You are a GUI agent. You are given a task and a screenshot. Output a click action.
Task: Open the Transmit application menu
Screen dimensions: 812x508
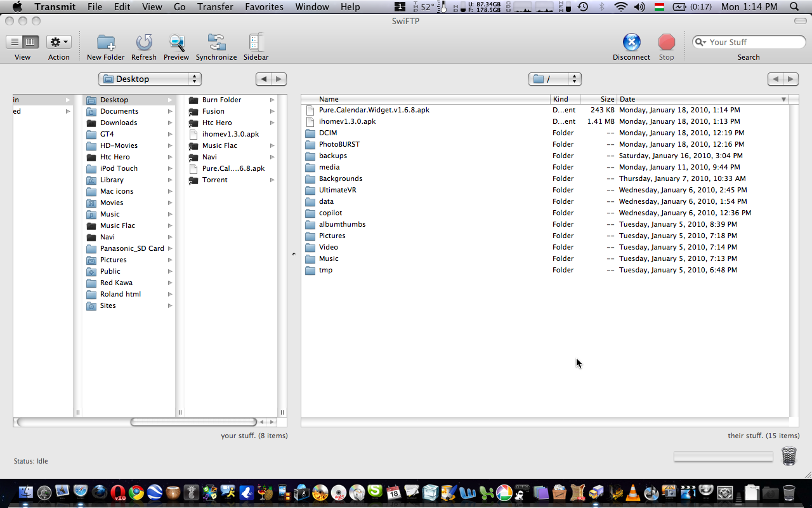55,7
